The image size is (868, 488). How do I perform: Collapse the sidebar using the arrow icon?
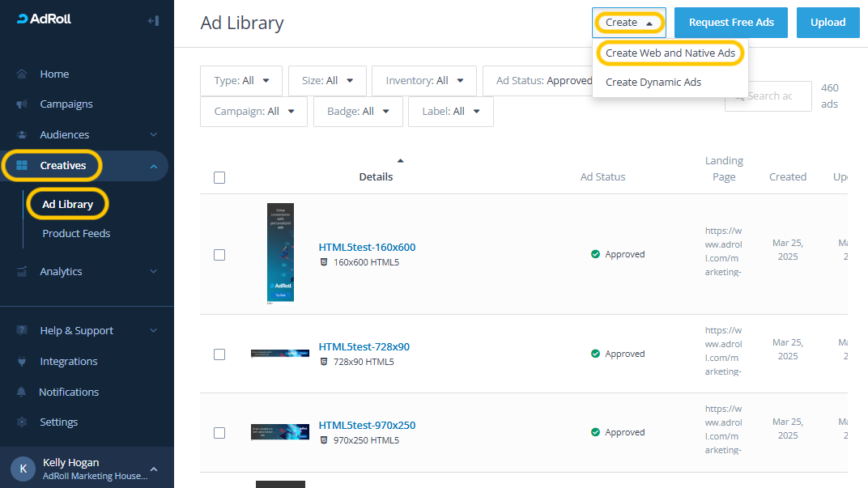pyautogui.click(x=153, y=20)
